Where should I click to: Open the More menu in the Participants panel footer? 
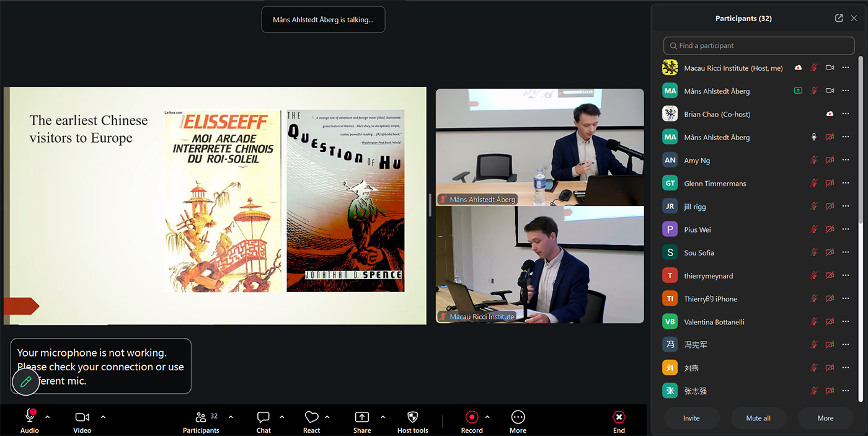coord(825,419)
